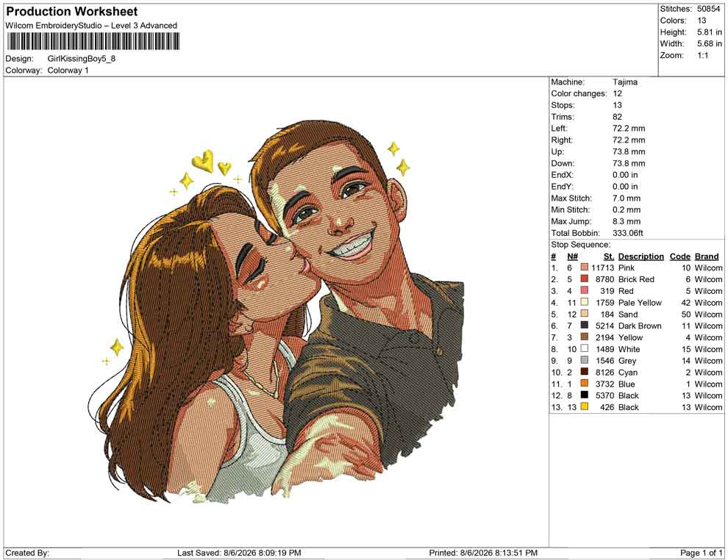Viewport: 728px width, 560px height.
Task: Click the St. column header
Action: point(609,256)
